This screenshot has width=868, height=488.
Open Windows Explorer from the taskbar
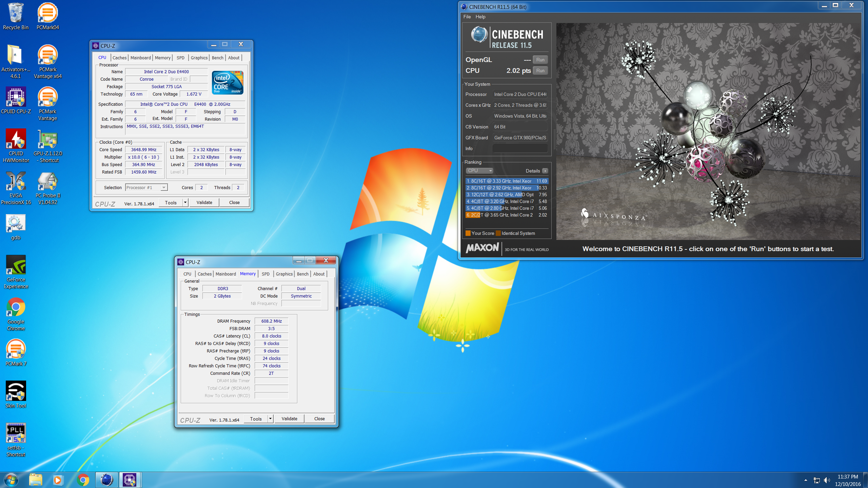pyautogui.click(x=35, y=480)
